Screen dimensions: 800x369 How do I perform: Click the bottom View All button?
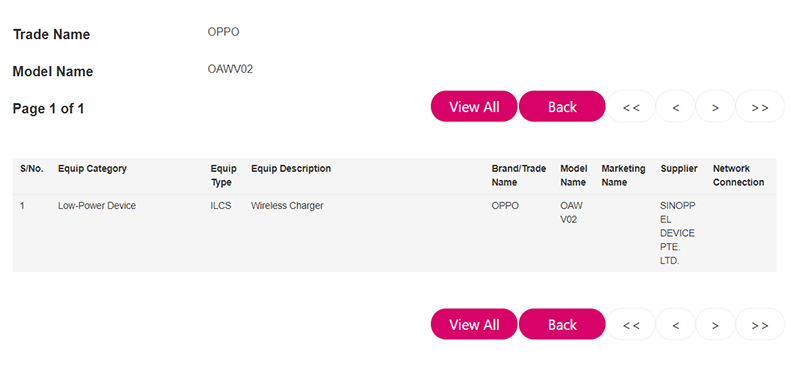pos(474,324)
